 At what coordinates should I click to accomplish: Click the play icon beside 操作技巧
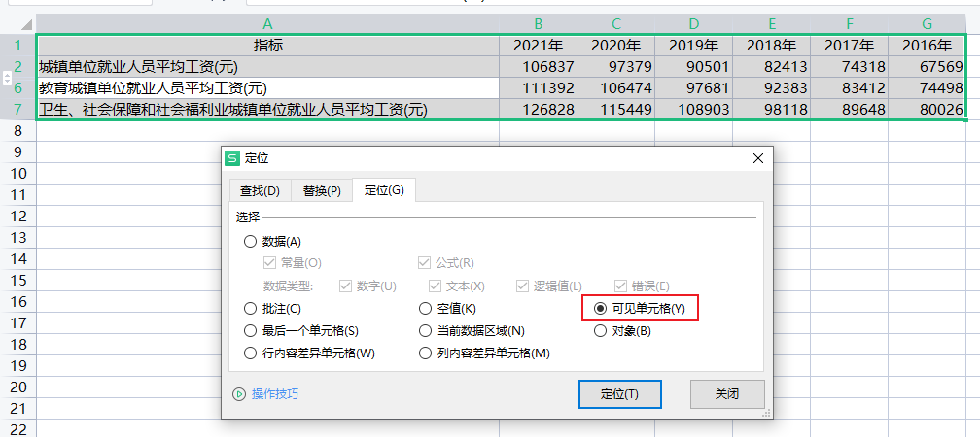[x=239, y=394]
